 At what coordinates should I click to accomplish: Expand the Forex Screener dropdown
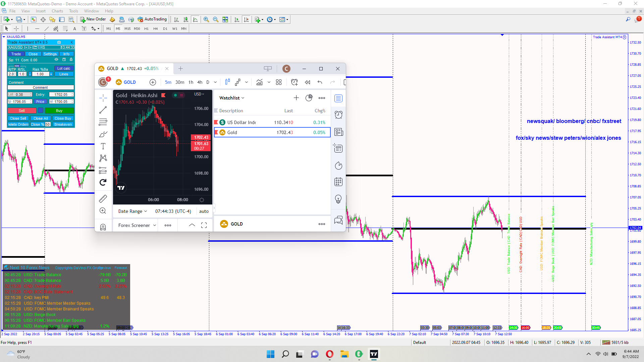point(137,225)
